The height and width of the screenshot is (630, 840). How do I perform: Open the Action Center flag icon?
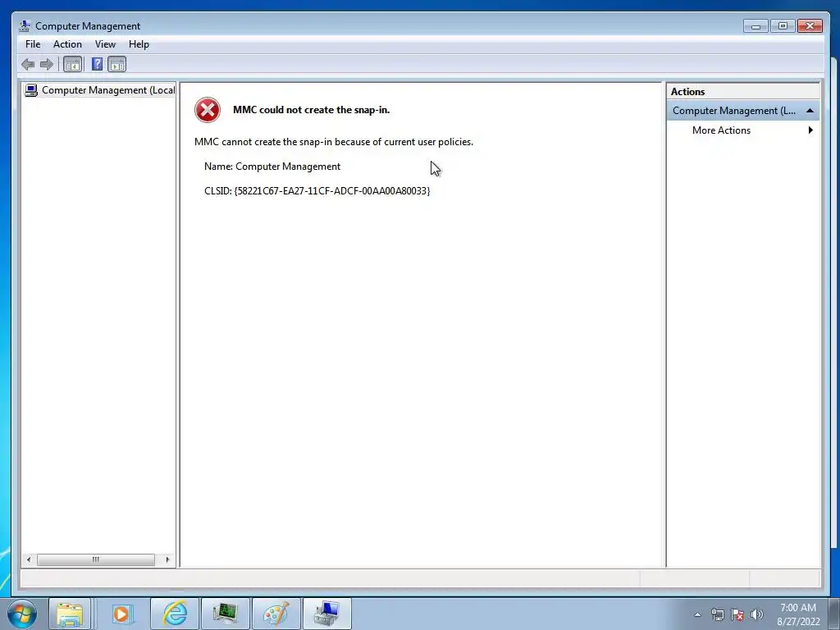coord(737,614)
